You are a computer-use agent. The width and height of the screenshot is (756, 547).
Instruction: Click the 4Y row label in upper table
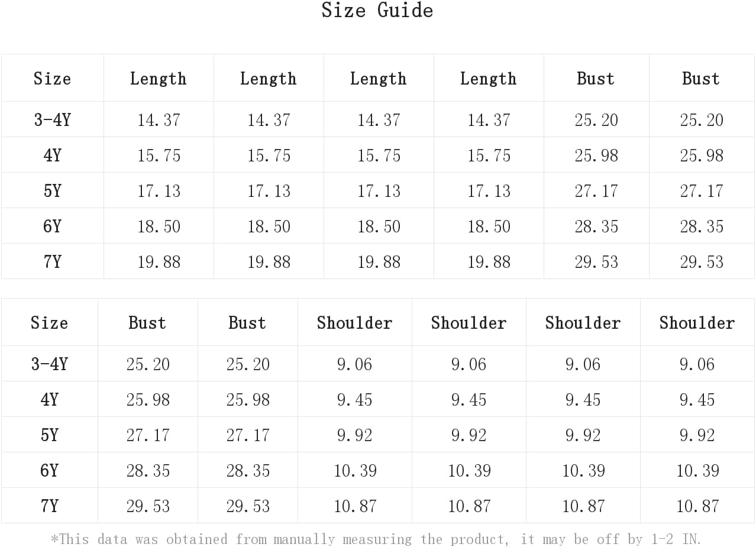click(52, 156)
